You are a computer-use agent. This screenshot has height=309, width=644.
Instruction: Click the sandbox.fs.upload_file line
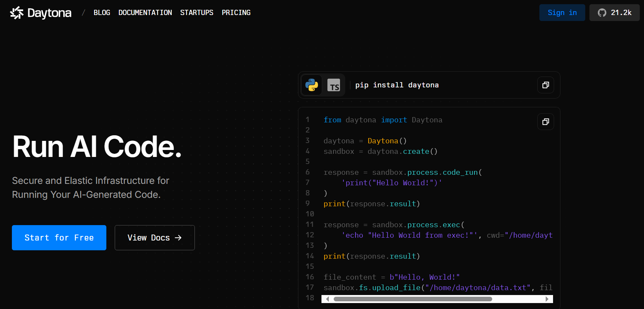pyautogui.click(x=438, y=288)
